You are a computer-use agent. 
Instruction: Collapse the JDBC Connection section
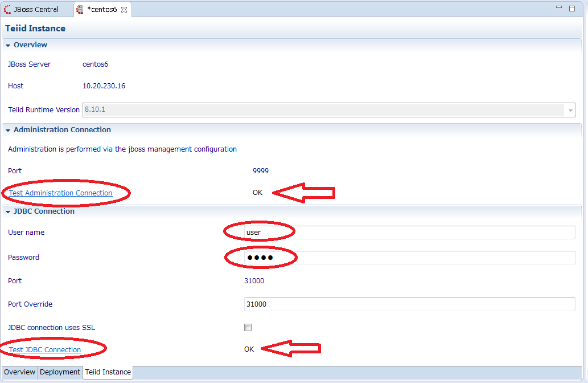8,212
